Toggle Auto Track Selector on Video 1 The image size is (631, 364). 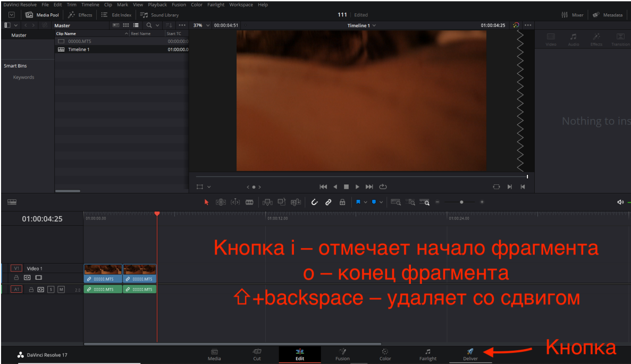click(27, 277)
